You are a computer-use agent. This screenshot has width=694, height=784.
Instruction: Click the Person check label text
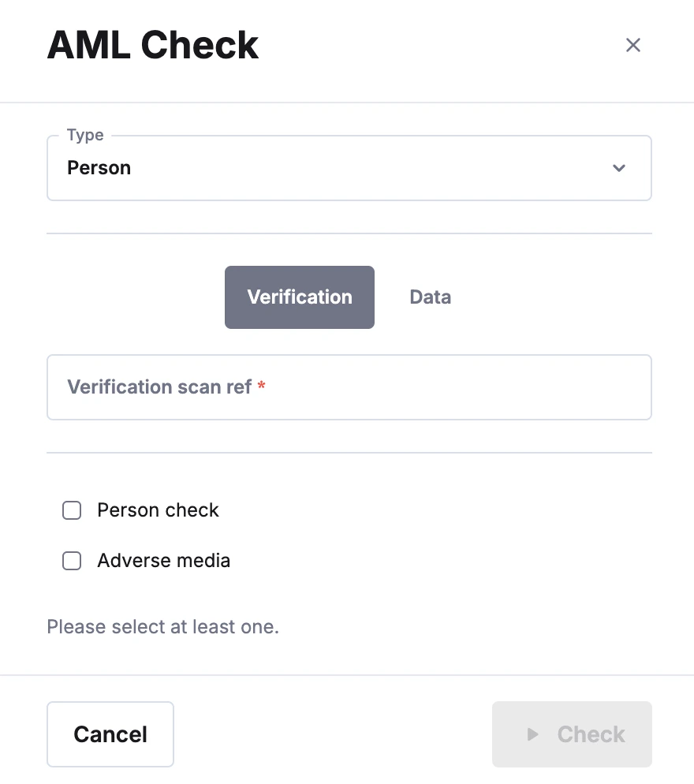tap(158, 510)
